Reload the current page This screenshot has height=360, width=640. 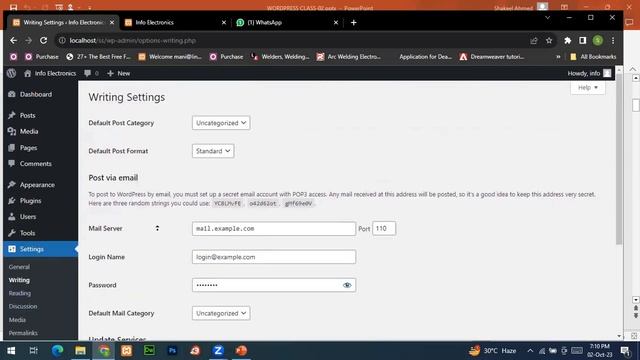click(x=43, y=40)
